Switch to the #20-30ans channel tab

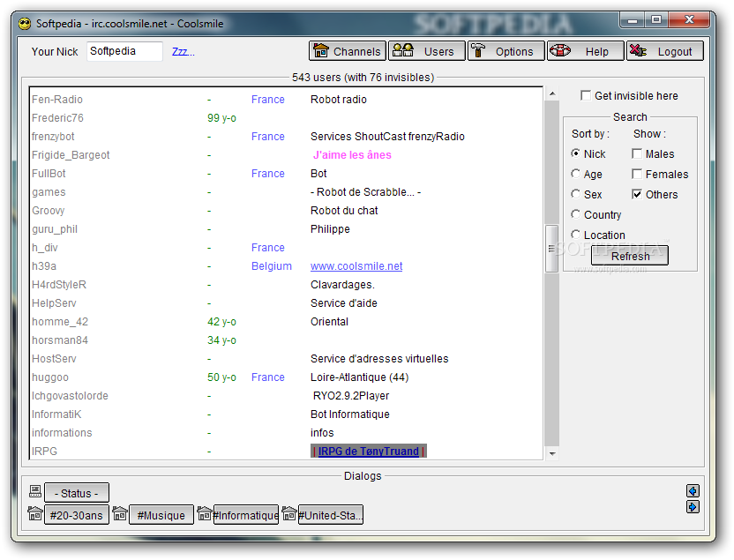(x=77, y=515)
